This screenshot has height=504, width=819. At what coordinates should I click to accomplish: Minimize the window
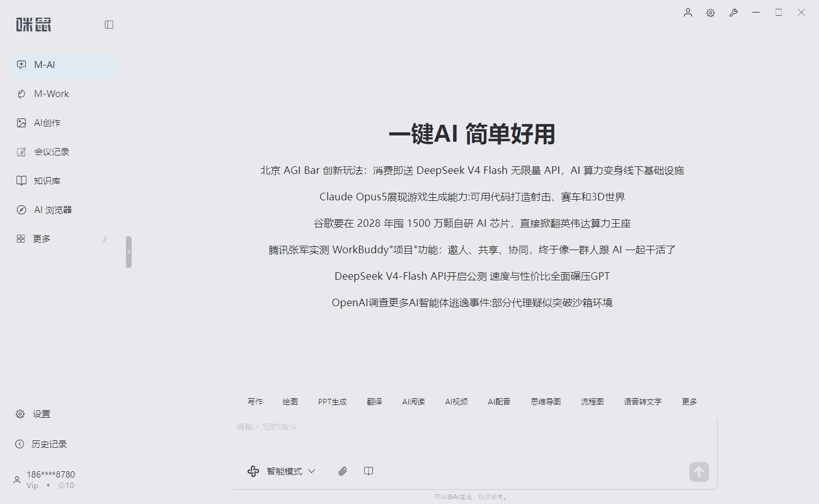756,13
